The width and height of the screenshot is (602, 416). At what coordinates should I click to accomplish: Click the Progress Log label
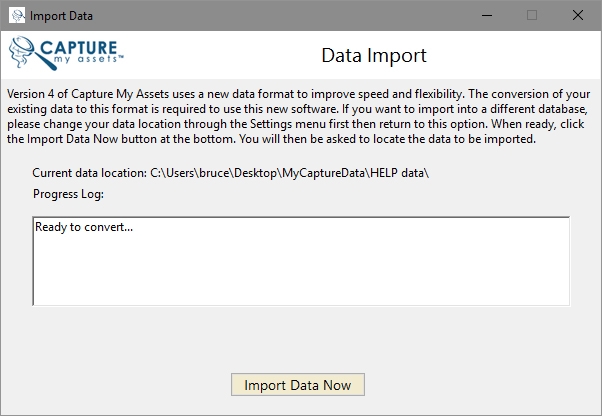pos(68,194)
